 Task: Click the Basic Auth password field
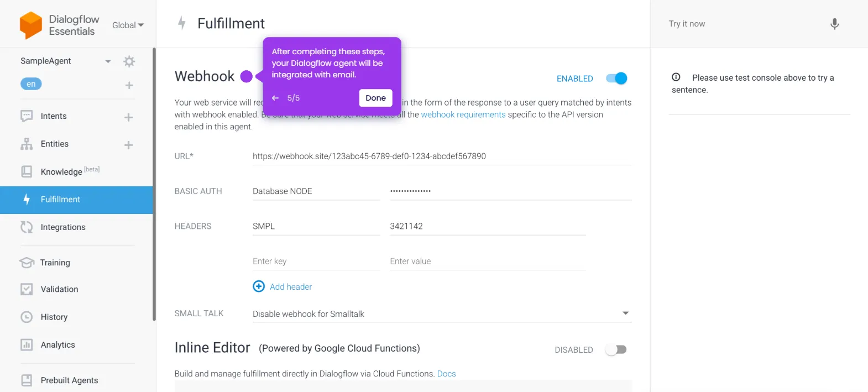(x=511, y=191)
